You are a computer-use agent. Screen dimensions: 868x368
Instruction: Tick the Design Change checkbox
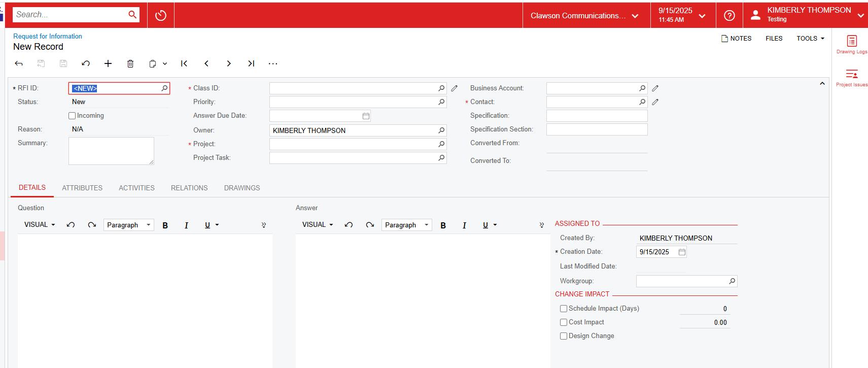564,336
